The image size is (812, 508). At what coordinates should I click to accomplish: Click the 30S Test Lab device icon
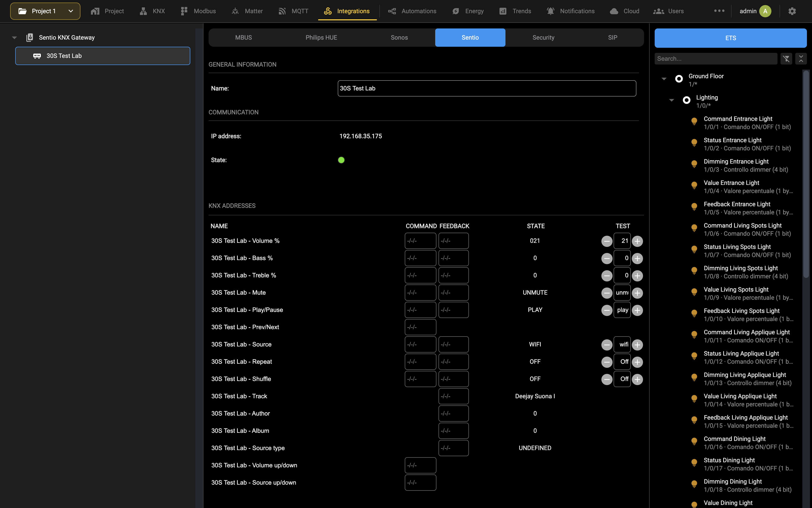pos(37,56)
